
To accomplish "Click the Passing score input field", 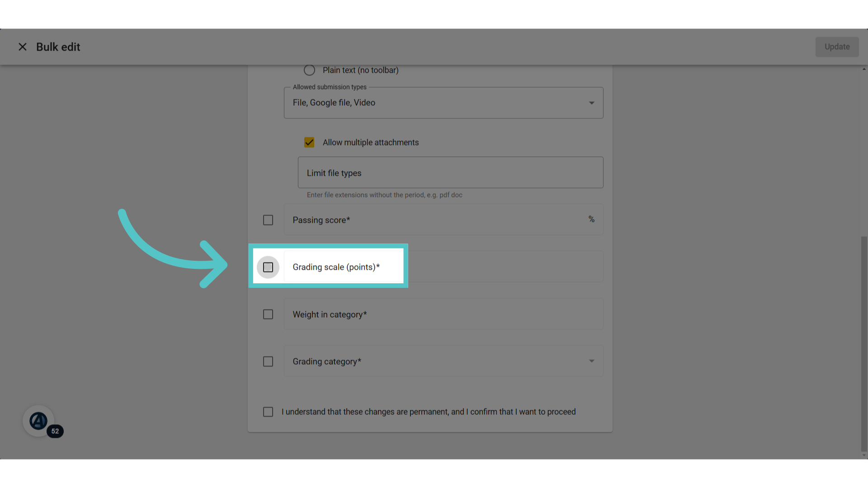I will (x=443, y=220).
